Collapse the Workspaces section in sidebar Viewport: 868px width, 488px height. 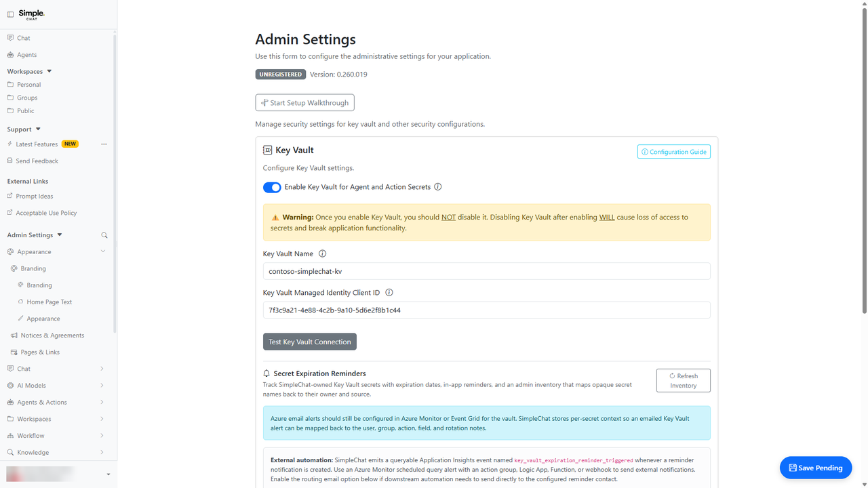pyautogui.click(x=50, y=71)
